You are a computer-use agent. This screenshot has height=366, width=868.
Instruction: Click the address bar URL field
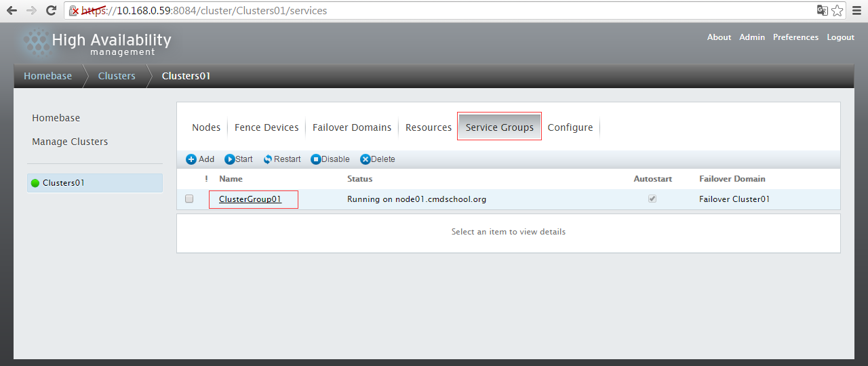coord(441,11)
